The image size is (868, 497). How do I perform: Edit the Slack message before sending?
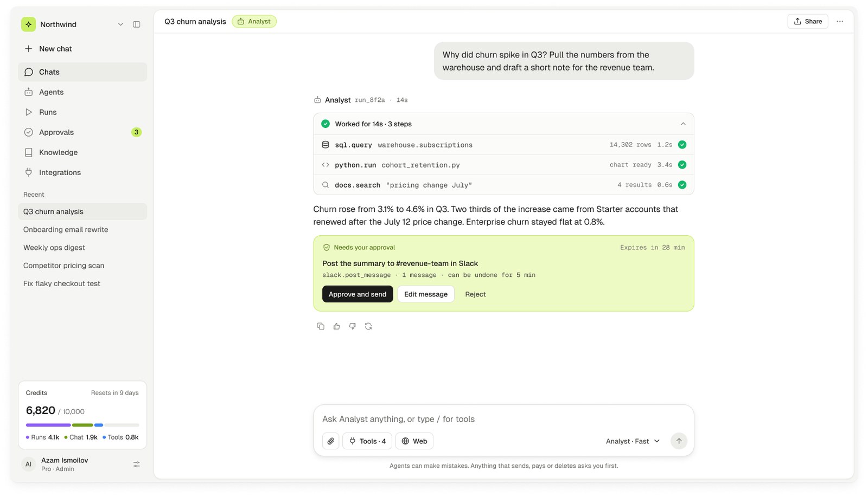(x=426, y=294)
